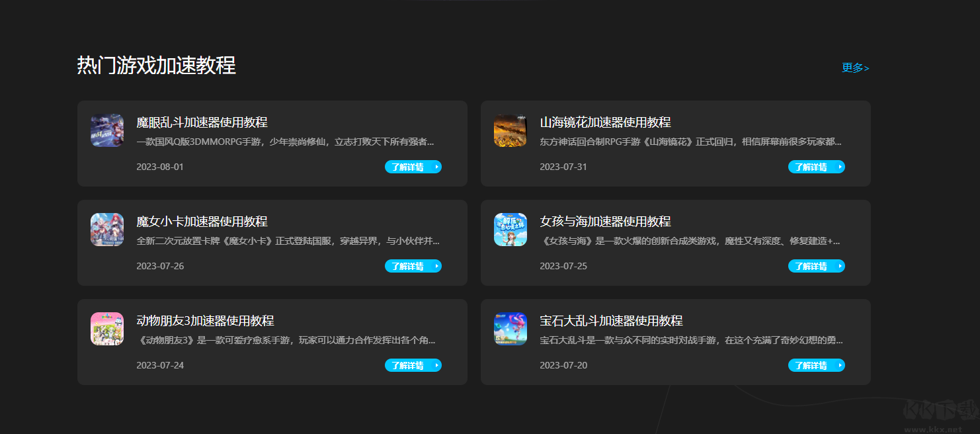Click 了解详情 for 山海镜花加速器教程
Screen dimensions: 980x434
coord(817,167)
